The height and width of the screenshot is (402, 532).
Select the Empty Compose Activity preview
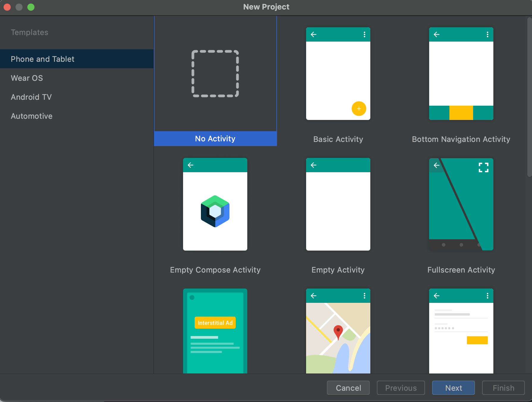215,204
